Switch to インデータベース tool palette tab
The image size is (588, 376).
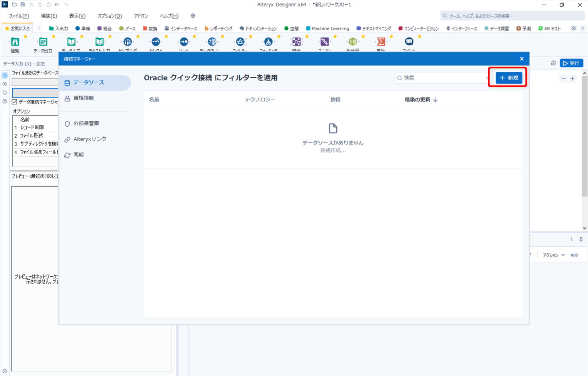click(181, 28)
